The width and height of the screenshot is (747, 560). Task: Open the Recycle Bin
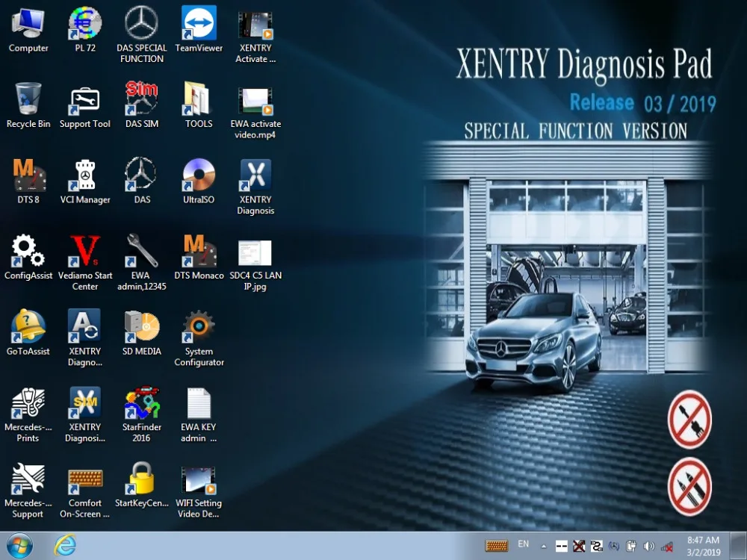(28, 105)
